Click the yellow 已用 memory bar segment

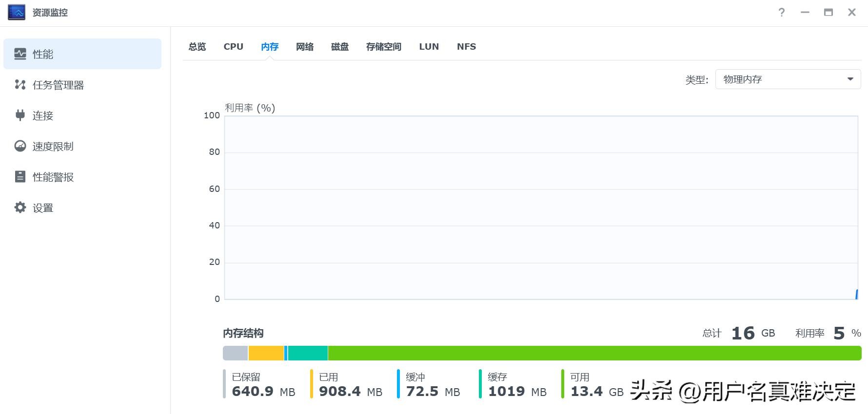click(266, 353)
